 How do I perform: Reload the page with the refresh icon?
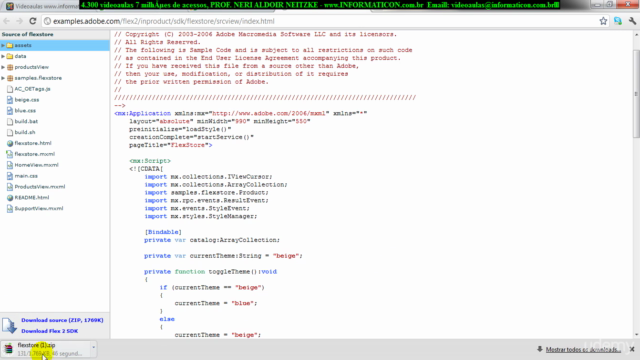click(33, 21)
